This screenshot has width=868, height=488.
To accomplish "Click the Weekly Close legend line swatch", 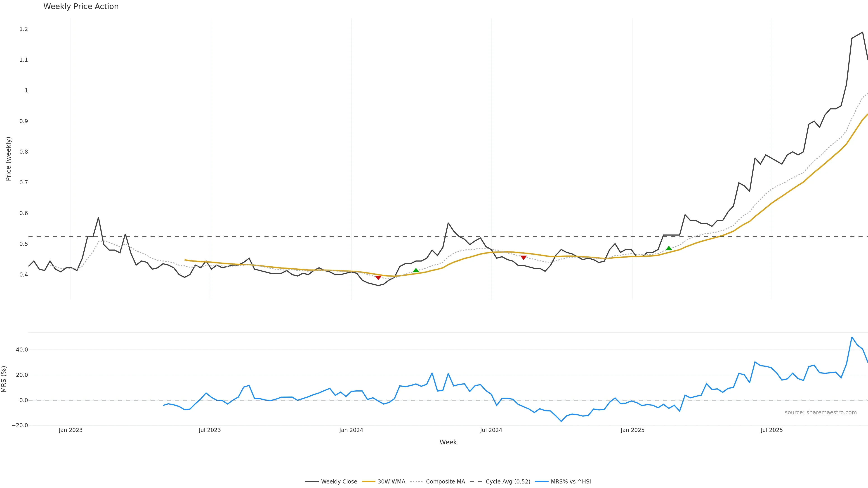I will 312,482.
